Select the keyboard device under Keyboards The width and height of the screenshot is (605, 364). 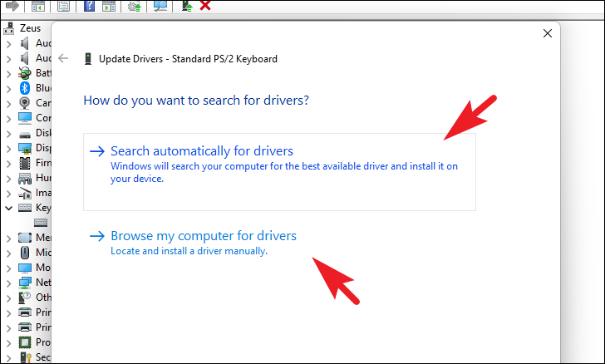coord(41,223)
